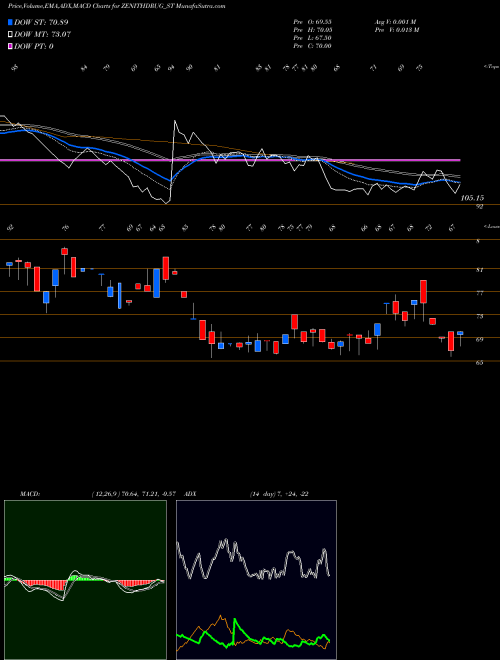Click the 'ADX' panel heading
Viewport: 500px width, 660px height.
[190, 494]
